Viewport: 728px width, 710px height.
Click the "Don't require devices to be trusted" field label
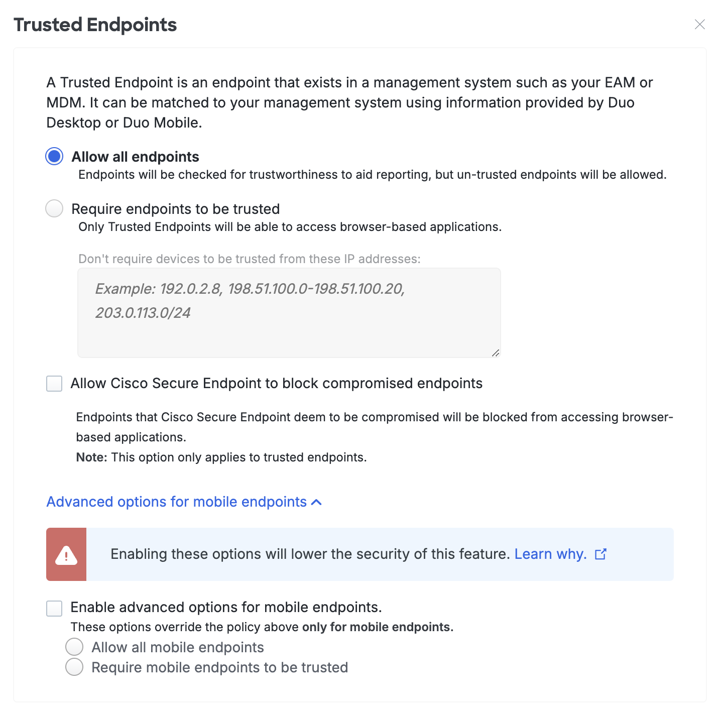(x=249, y=259)
